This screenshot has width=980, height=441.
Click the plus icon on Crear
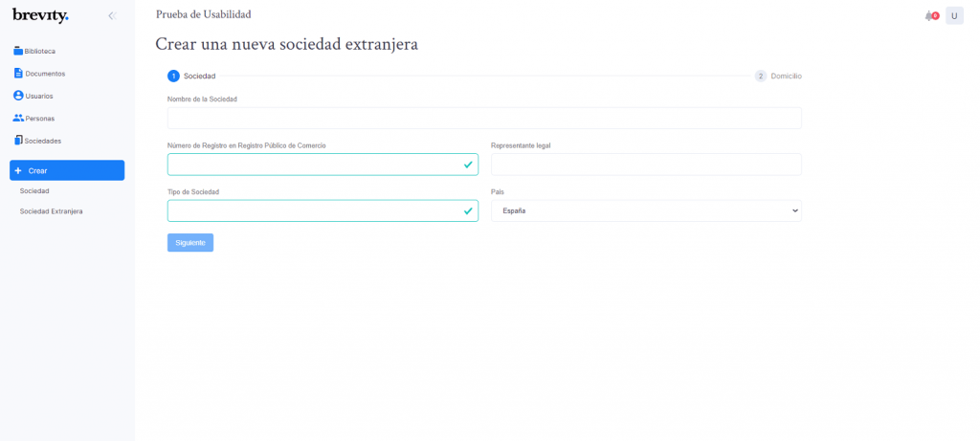(x=17, y=170)
